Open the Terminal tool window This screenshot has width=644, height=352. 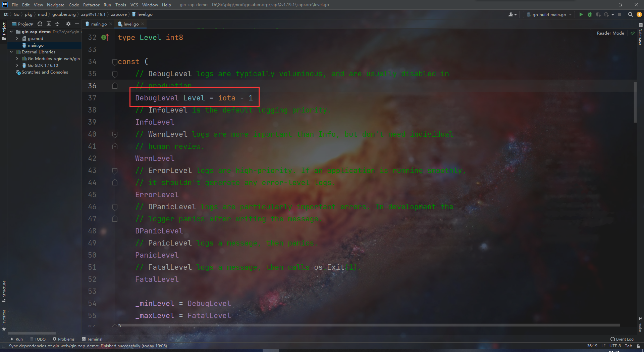click(x=92, y=339)
